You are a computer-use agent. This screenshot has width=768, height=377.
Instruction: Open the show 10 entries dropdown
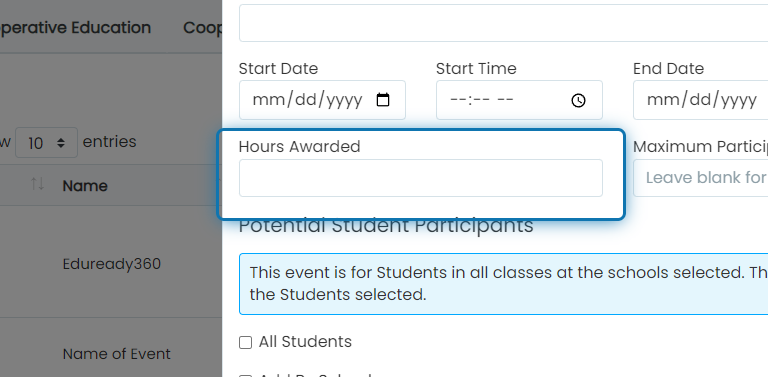point(46,142)
